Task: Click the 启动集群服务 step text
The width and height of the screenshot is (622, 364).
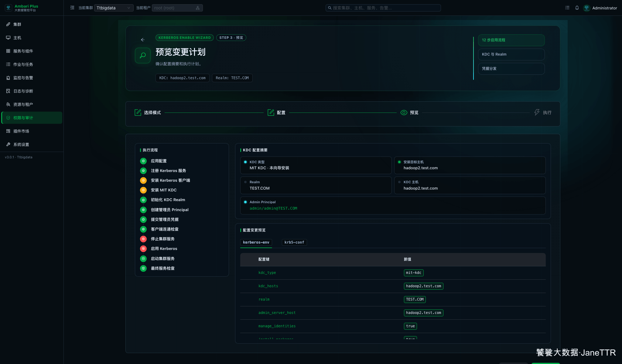Action: click(x=163, y=259)
